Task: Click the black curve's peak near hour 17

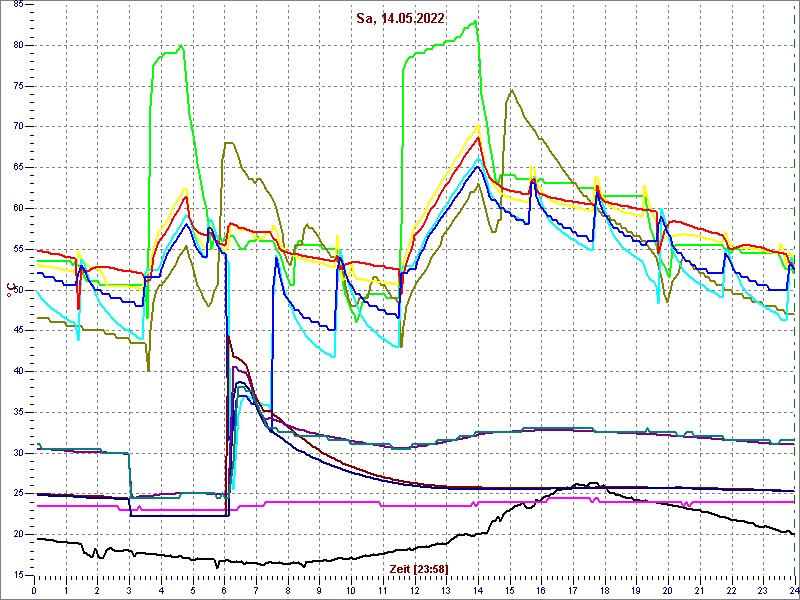Action: 595,484
